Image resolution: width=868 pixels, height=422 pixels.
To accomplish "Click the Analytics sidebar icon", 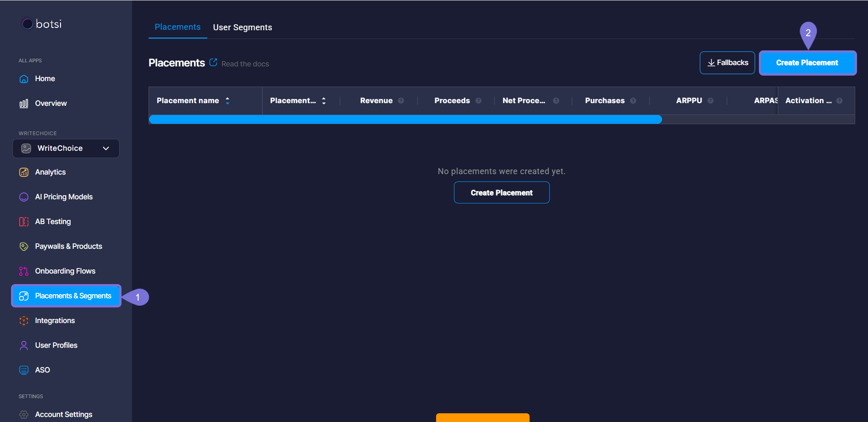I will [24, 172].
